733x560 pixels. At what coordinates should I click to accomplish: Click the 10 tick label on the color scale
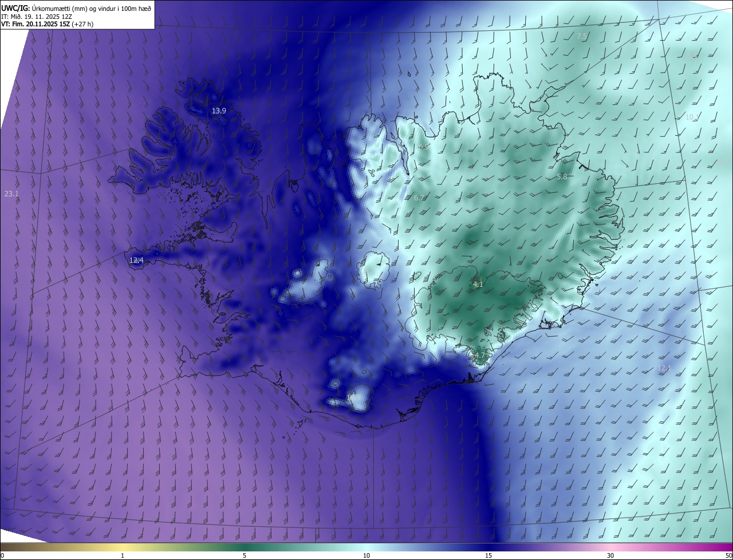366,555
